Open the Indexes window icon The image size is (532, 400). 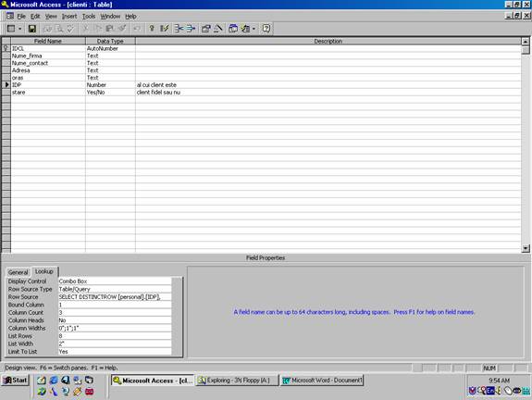click(x=164, y=29)
